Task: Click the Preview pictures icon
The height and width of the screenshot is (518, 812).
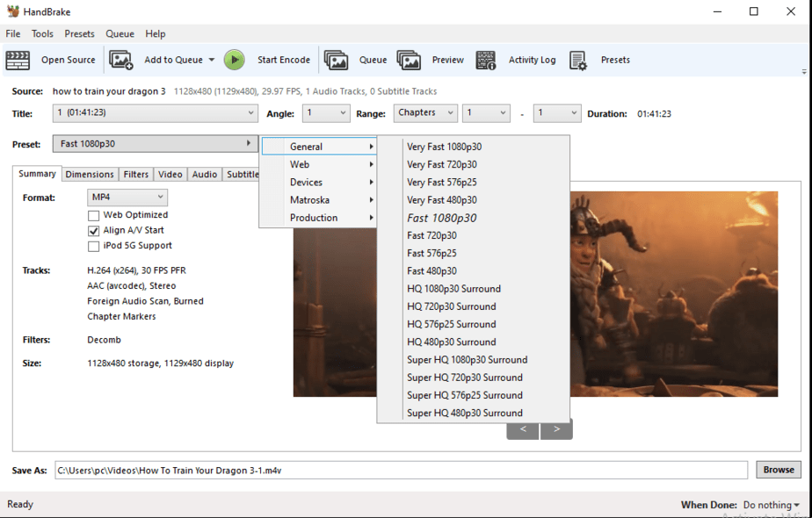Action: click(x=409, y=60)
